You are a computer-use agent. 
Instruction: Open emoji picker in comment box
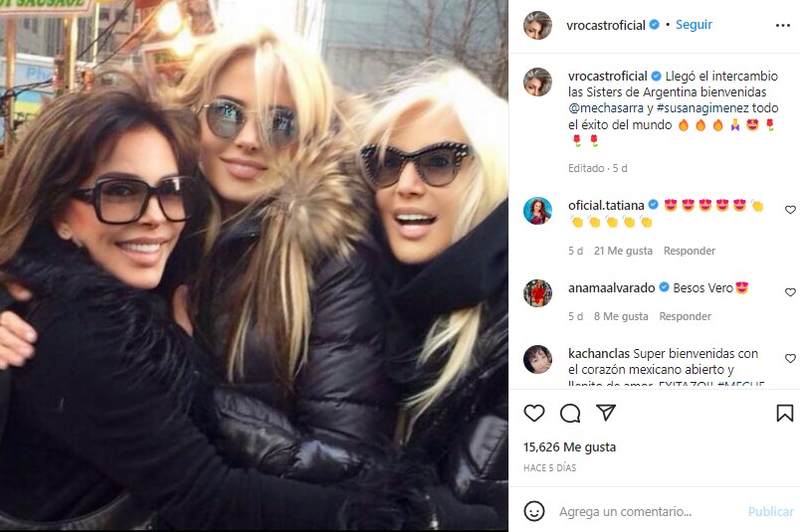534,511
